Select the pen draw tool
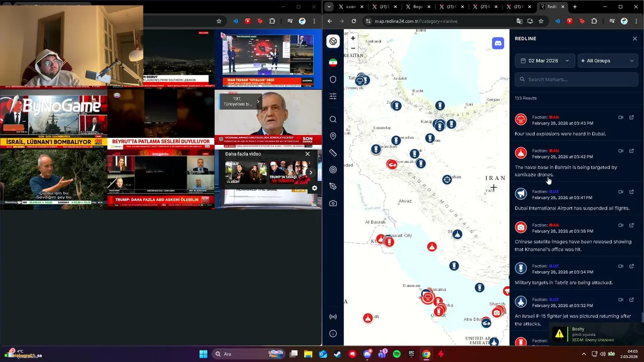Screen dimensions: 644x362 [x=333, y=186]
